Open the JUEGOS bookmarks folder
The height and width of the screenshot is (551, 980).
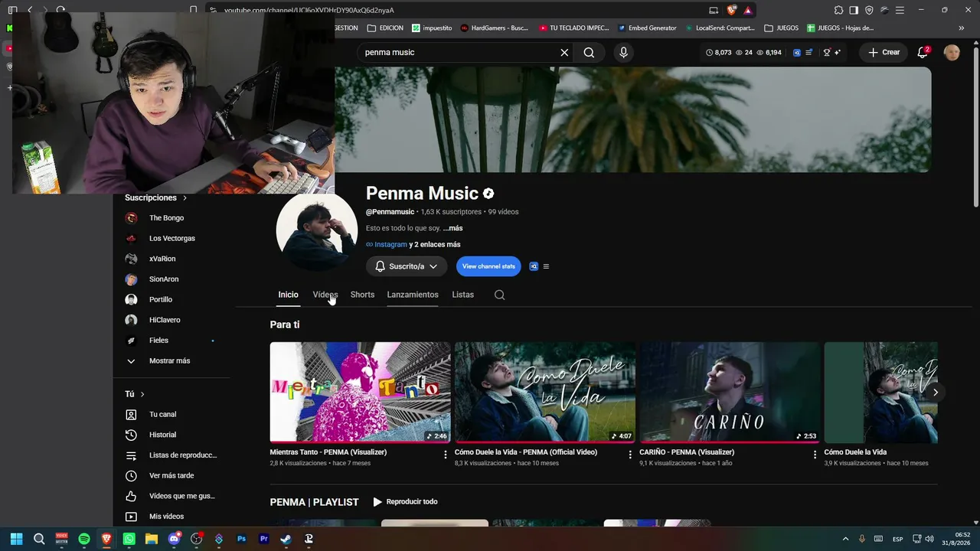[782, 28]
